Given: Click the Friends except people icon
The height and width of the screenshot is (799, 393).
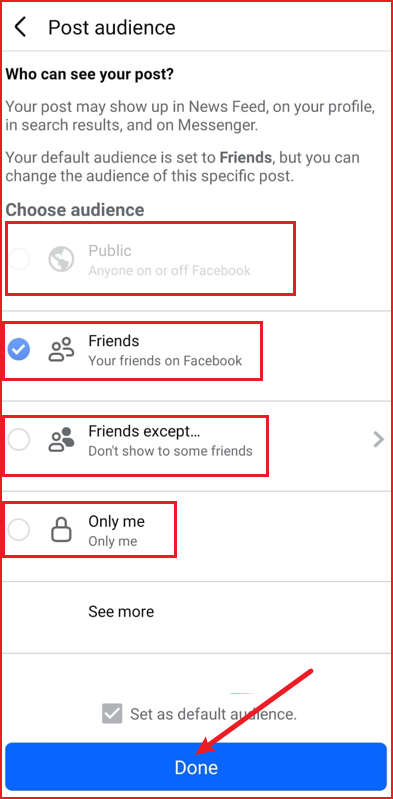Looking at the screenshot, I should coord(61,440).
